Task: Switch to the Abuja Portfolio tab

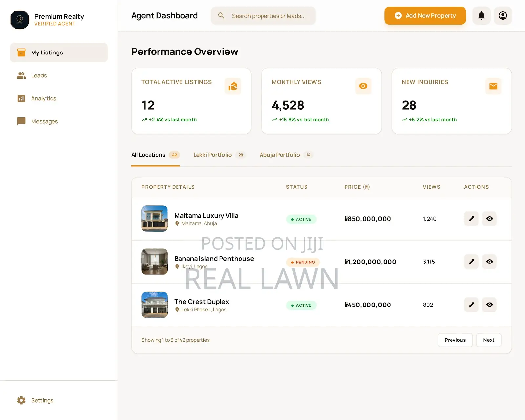Action: (x=286, y=155)
